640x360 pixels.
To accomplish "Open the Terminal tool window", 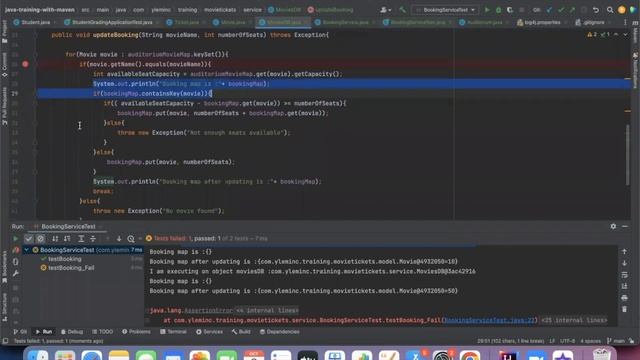I will click(x=173, y=332).
